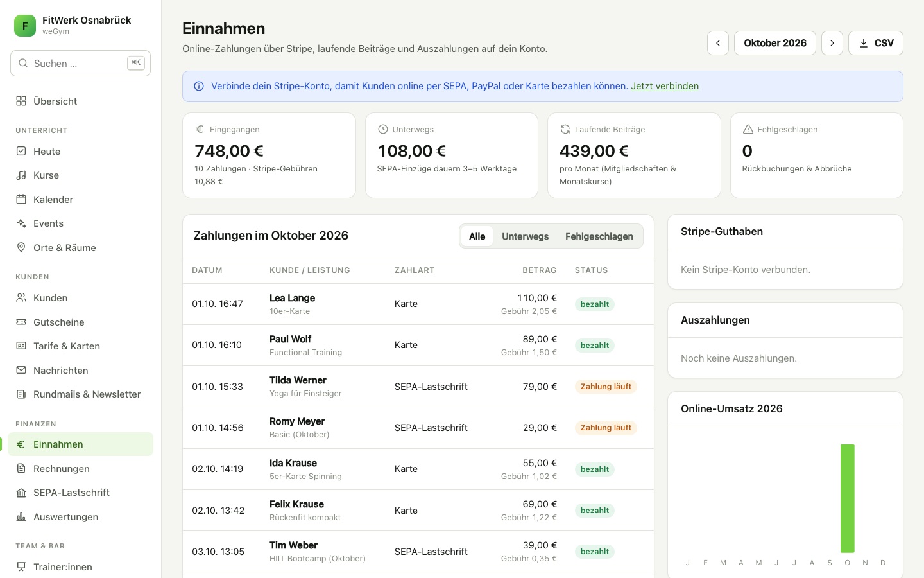Navigate to Events
924x578 pixels.
[x=80, y=223]
